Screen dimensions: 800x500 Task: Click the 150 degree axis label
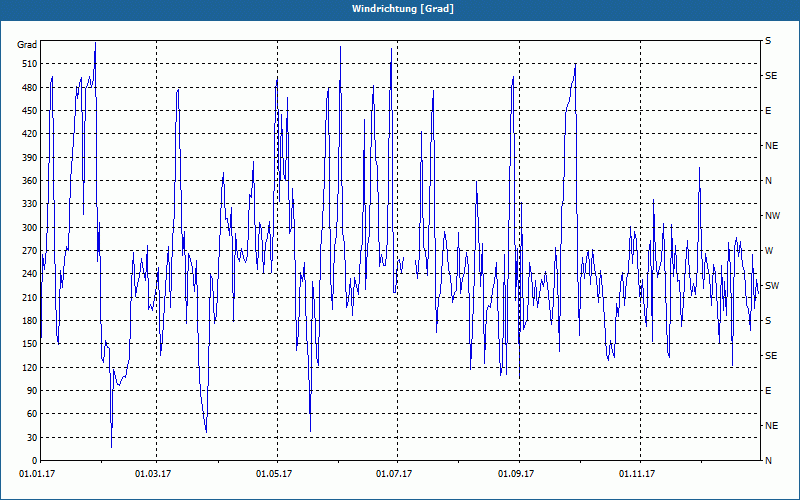point(30,344)
